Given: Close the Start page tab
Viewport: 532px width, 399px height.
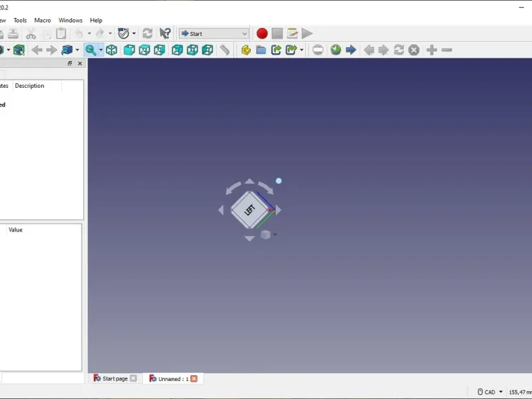Looking at the screenshot, I should point(134,378).
